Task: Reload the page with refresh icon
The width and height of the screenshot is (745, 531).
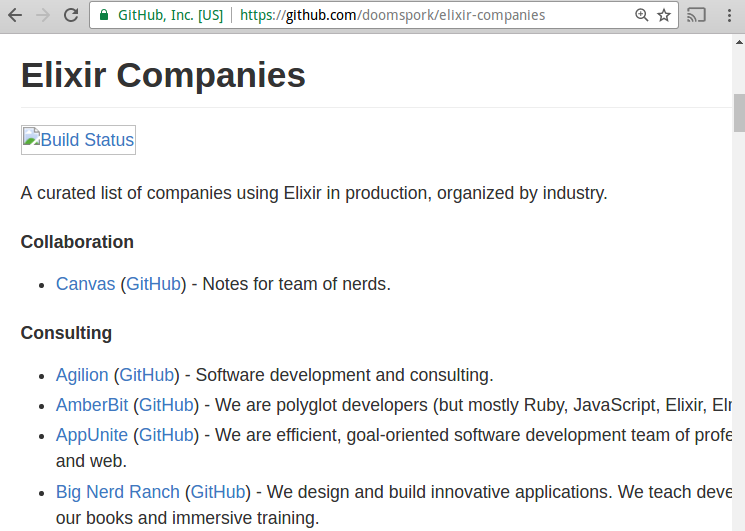Action: (71, 15)
